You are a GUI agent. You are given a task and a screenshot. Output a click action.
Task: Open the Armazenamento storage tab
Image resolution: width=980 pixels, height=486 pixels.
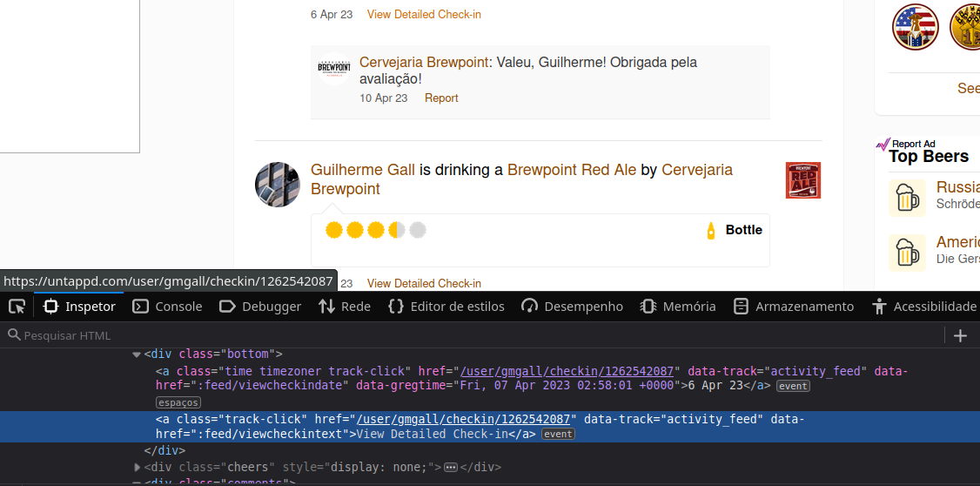pos(793,307)
